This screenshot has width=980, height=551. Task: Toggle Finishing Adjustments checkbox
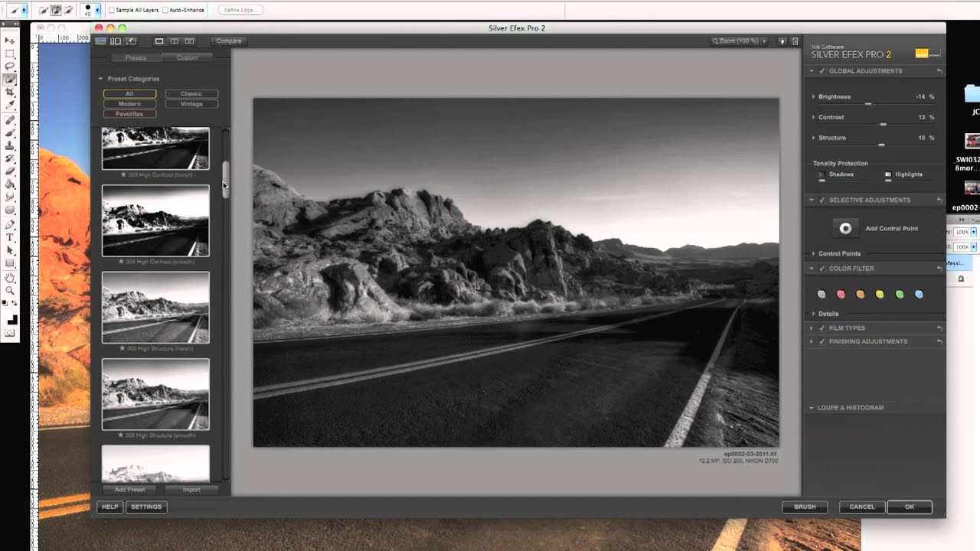coord(822,342)
